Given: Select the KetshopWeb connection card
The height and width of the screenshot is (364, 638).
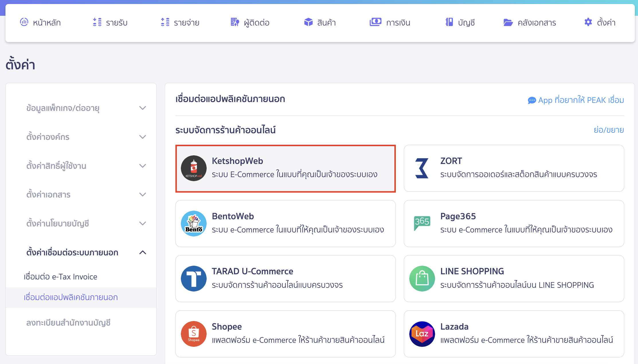Looking at the screenshot, I should (x=285, y=168).
